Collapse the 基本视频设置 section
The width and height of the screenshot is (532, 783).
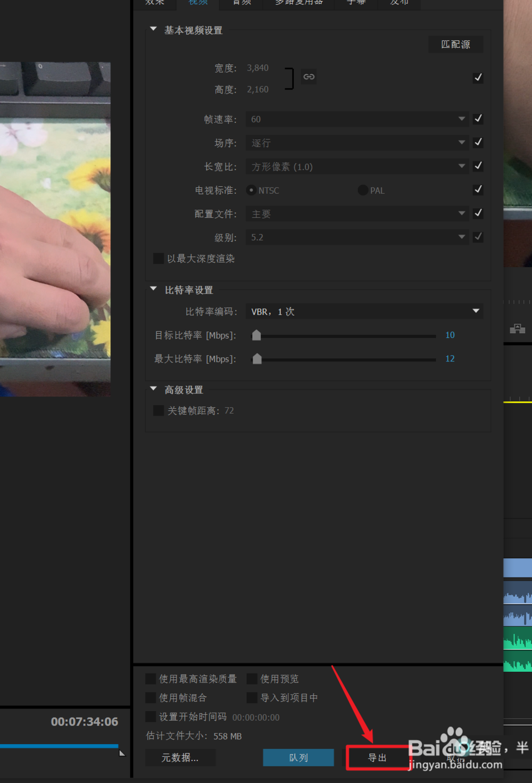click(153, 29)
